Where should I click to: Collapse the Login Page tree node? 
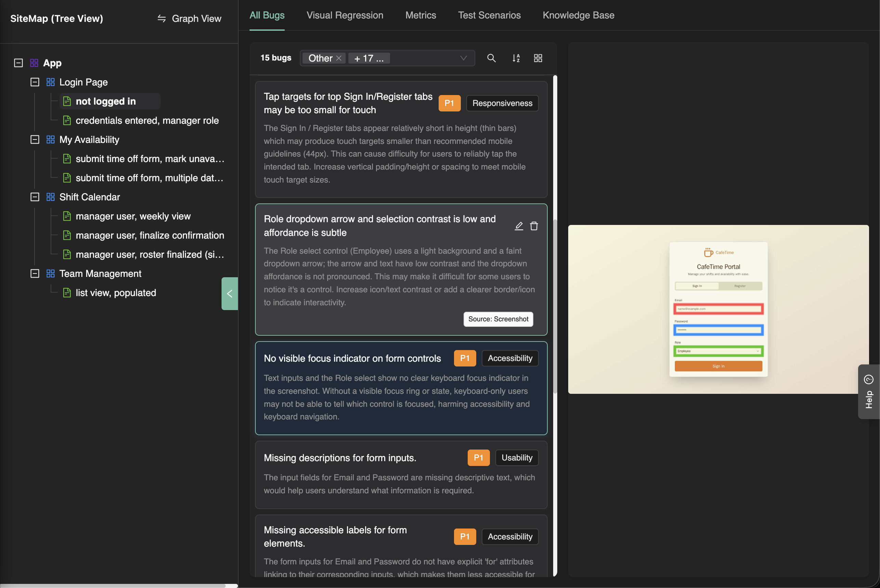tap(35, 82)
